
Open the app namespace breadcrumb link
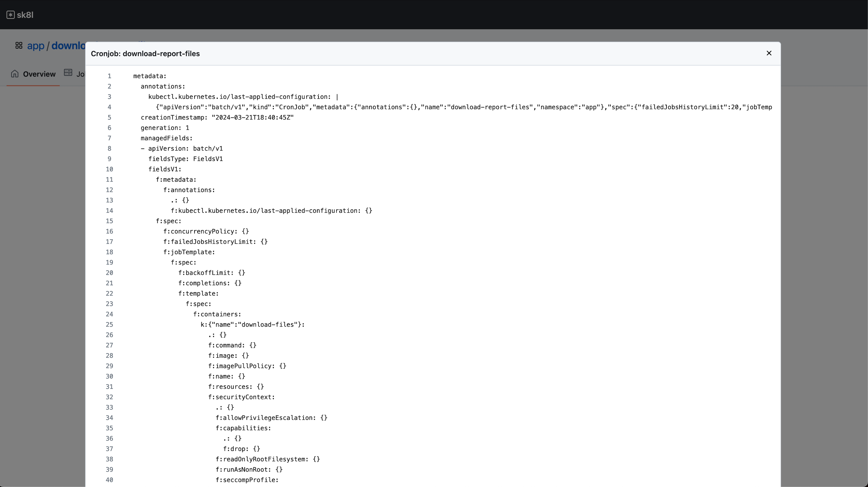pos(36,46)
